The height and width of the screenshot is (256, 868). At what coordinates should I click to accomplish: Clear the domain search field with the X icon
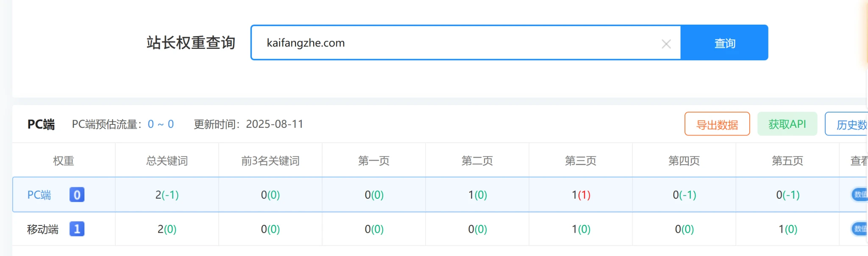click(x=666, y=44)
